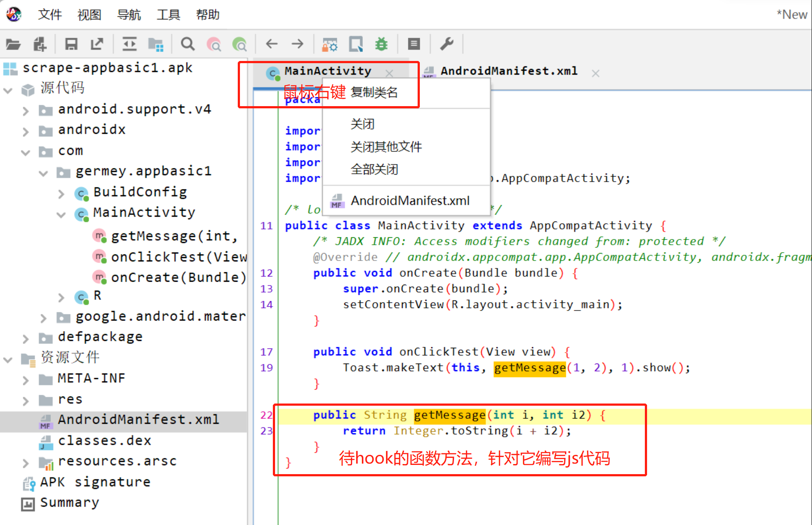Collapse the 源代码 tree node
This screenshot has width=812, height=525.
point(8,90)
